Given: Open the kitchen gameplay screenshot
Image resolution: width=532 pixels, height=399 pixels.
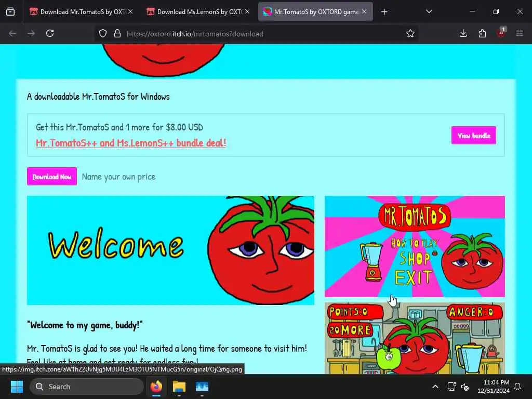Looking at the screenshot, I should coord(415,338).
